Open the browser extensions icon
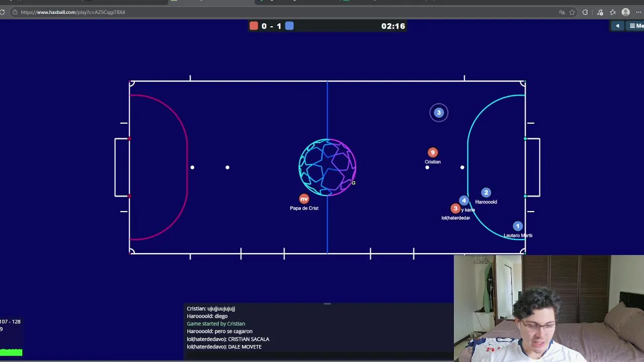644x362 pixels. click(x=585, y=12)
